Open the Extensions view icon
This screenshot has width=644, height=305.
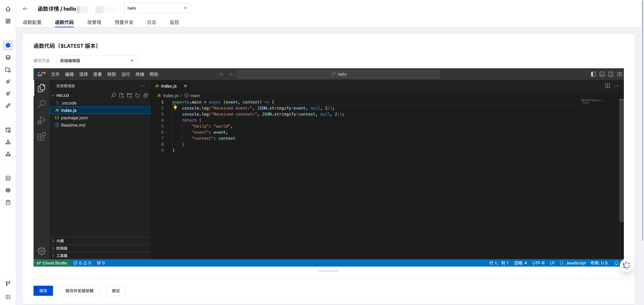[41, 137]
